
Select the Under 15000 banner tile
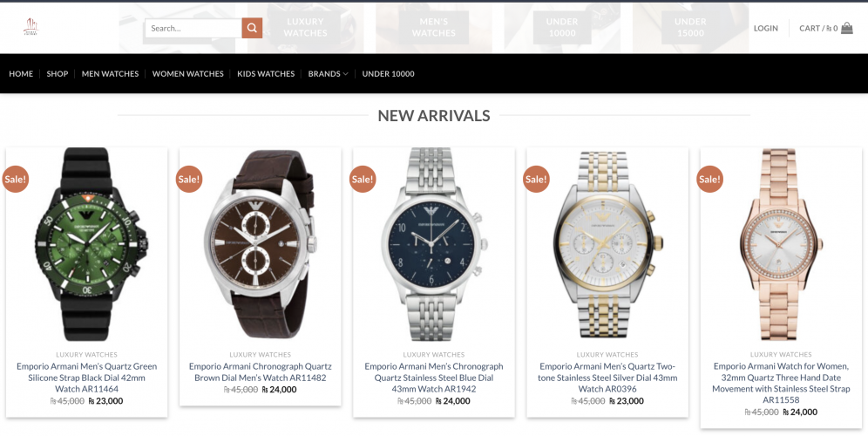(x=690, y=27)
